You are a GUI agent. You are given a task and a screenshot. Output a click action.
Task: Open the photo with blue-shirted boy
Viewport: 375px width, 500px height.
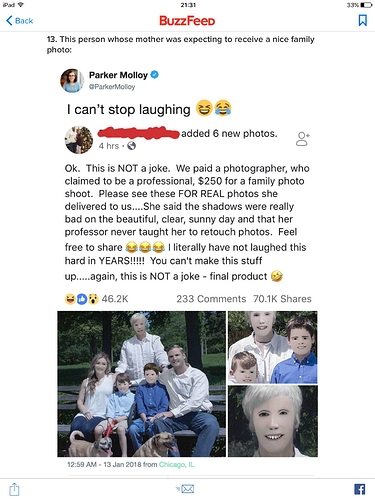pyautogui.click(x=273, y=347)
